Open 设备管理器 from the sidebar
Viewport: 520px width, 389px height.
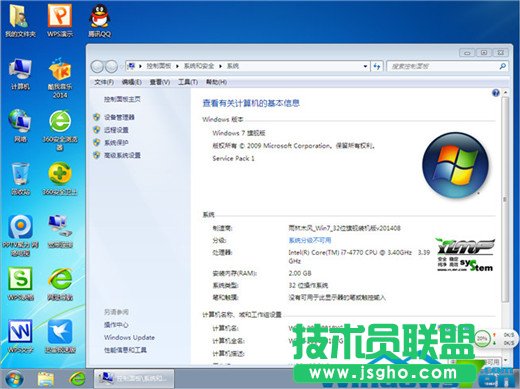(x=119, y=117)
